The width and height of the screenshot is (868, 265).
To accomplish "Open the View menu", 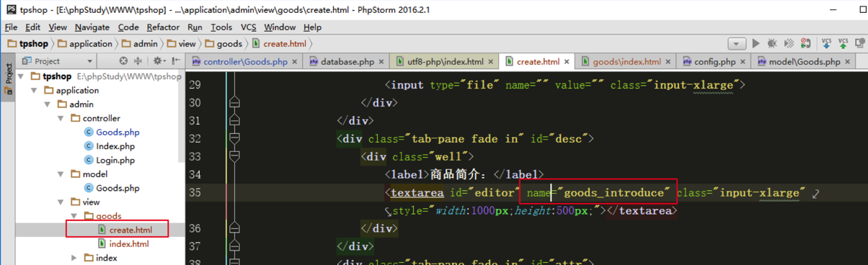I will pyautogui.click(x=58, y=27).
